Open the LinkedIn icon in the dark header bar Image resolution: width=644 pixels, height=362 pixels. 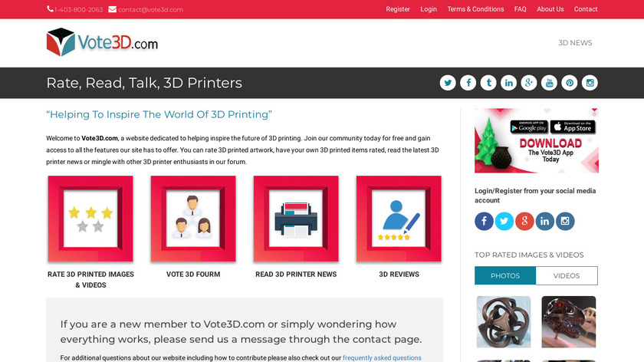pos(508,83)
